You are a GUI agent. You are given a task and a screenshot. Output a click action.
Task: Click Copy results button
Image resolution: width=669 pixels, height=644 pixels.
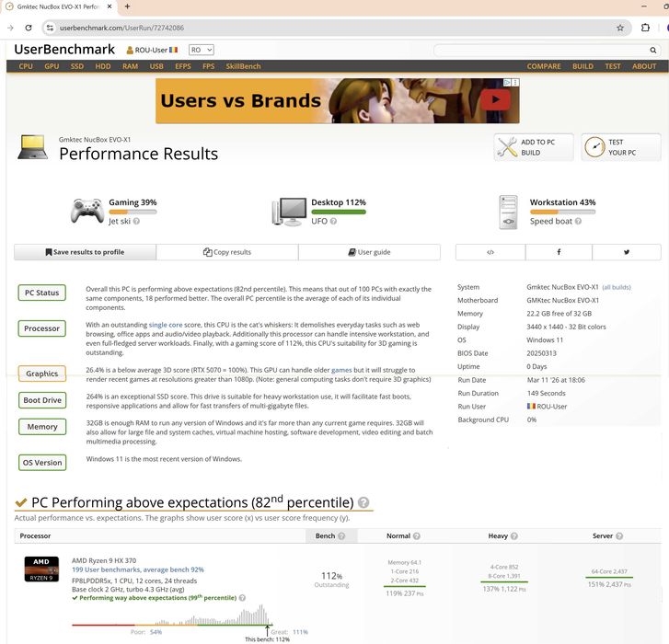pos(227,252)
